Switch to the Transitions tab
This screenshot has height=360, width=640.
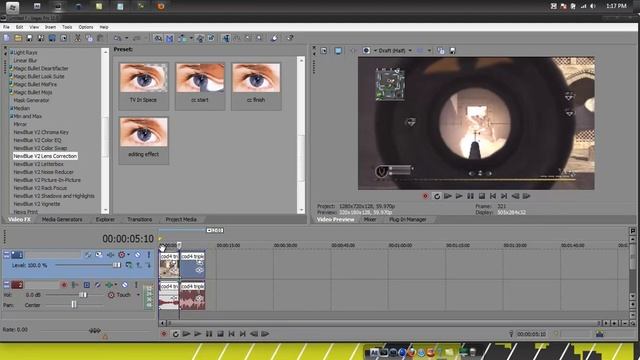point(140,220)
